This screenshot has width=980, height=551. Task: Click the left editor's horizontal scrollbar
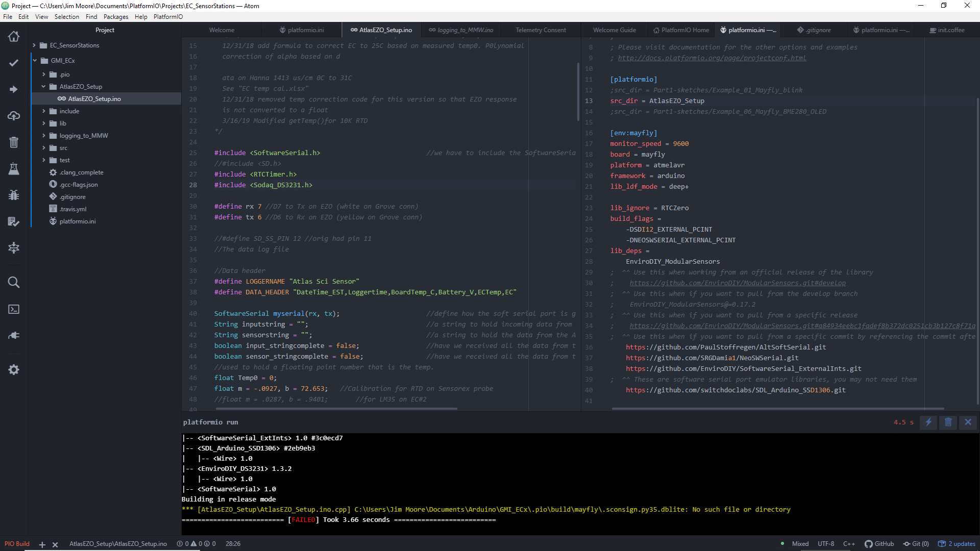coord(337,409)
